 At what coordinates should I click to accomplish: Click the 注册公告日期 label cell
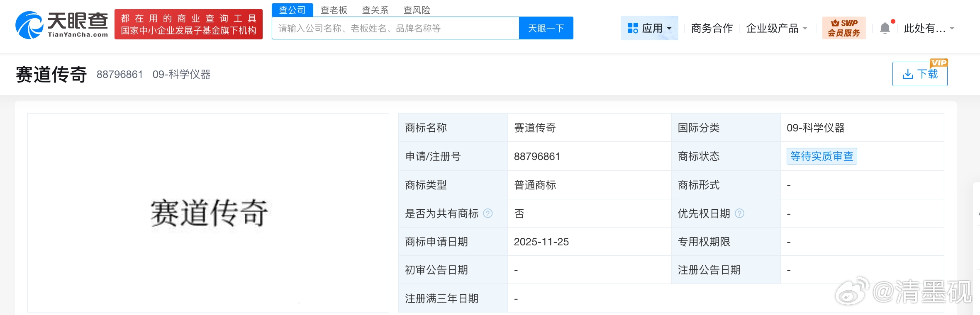point(726,270)
